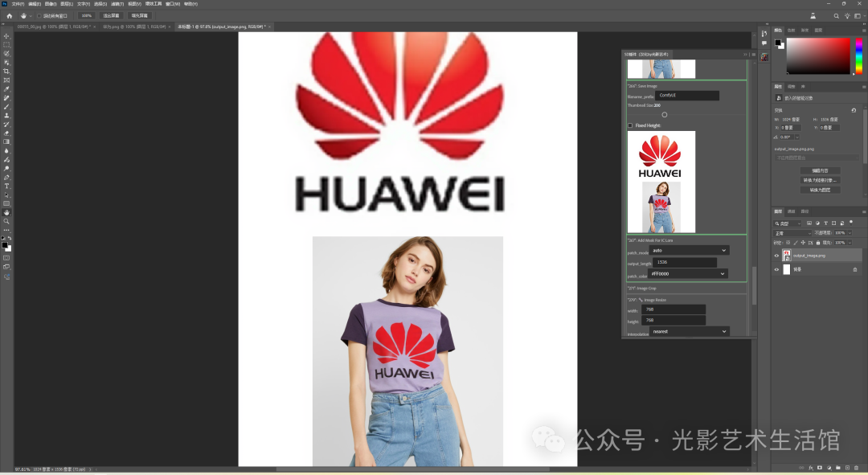Select the Eraser tool
Image resolution: width=868 pixels, height=475 pixels.
(6, 133)
